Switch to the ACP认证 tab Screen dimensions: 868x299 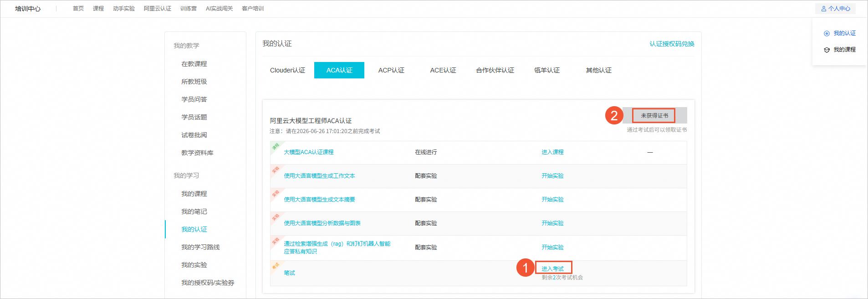[x=391, y=70]
